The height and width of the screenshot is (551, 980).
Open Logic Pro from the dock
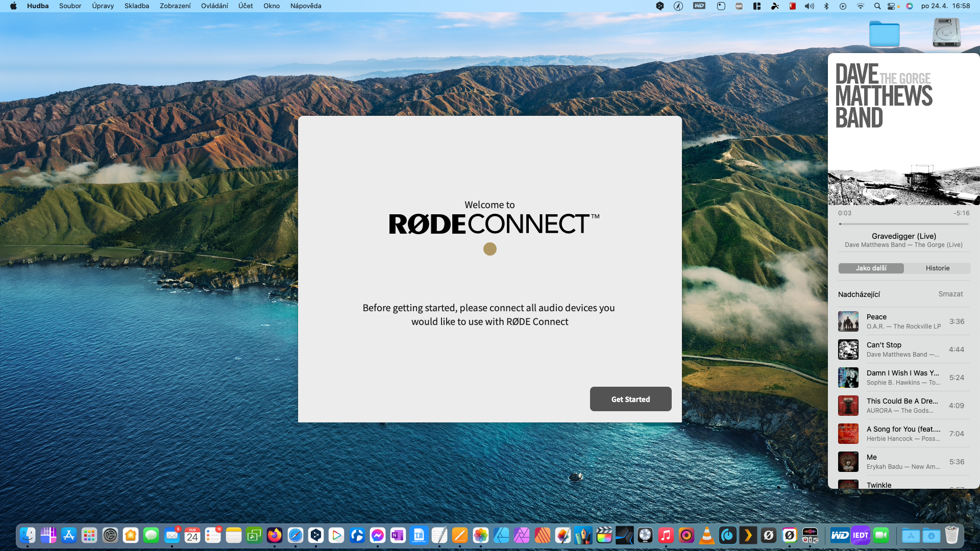[x=645, y=535]
